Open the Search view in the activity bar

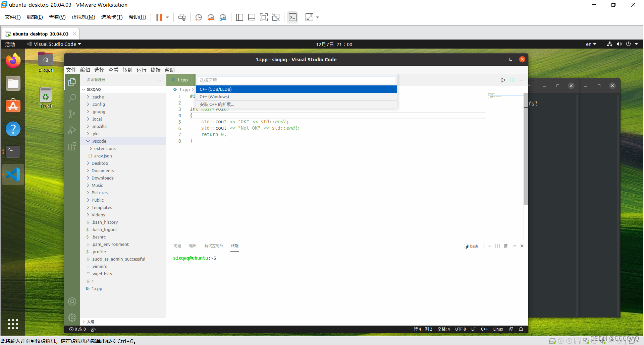click(x=72, y=98)
